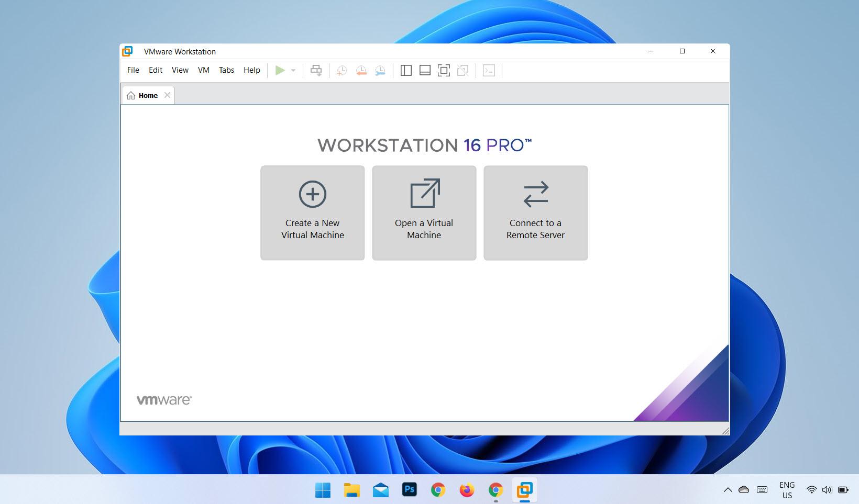
Task: Expand the system tray hidden icons chevron
Action: pyautogui.click(x=728, y=490)
